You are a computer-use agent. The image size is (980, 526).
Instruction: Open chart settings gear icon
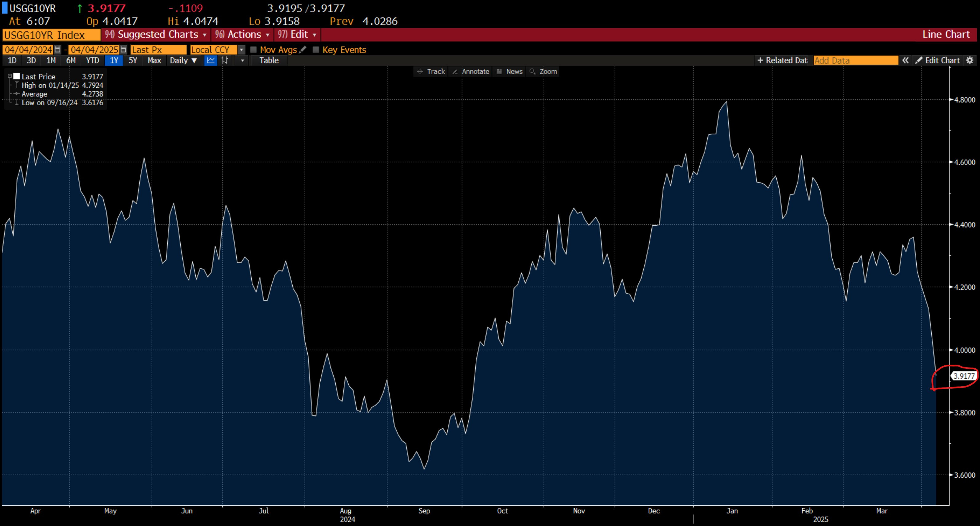click(970, 60)
